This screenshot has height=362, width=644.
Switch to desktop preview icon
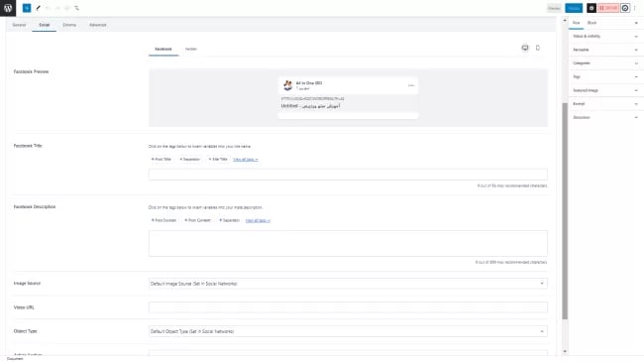(x=525, y=48)
